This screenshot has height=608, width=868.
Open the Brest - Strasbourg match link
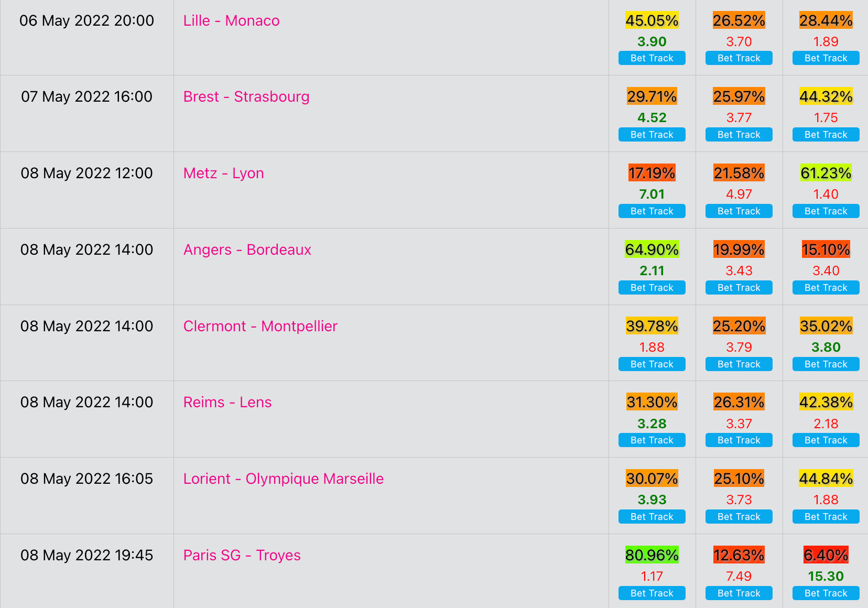246,97
